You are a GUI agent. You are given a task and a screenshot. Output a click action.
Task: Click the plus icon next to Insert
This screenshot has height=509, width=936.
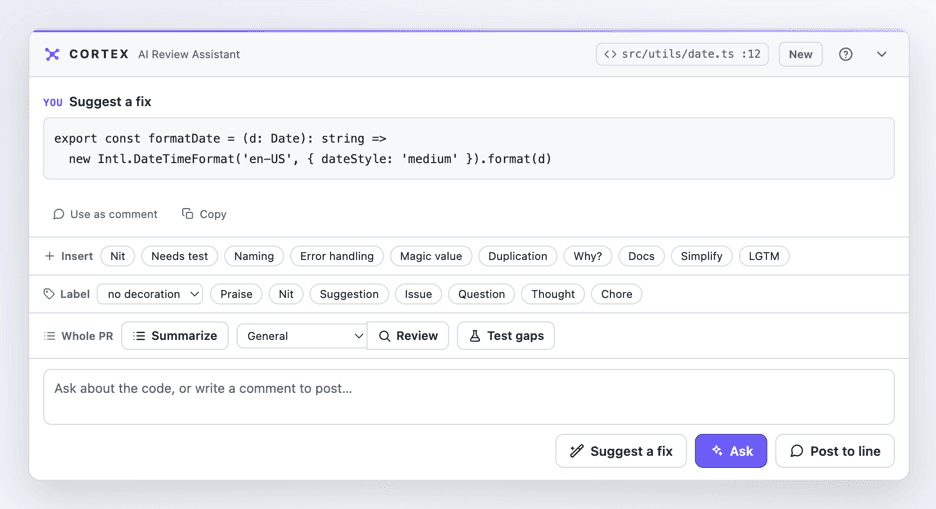[x=50, y=256]
